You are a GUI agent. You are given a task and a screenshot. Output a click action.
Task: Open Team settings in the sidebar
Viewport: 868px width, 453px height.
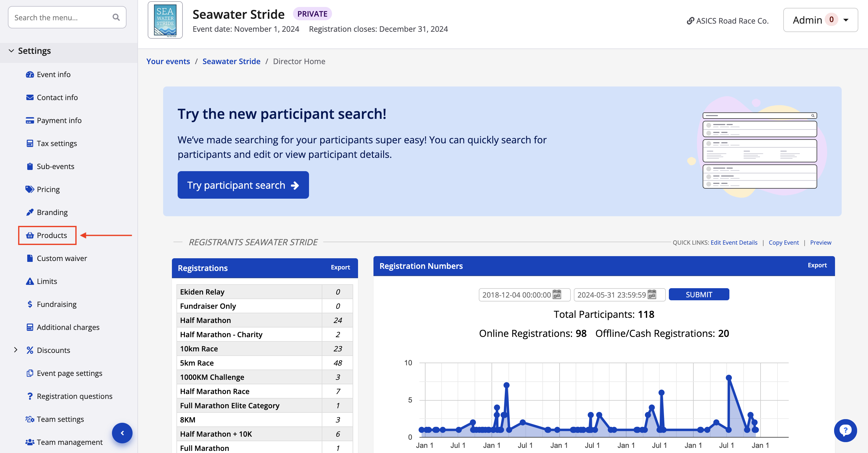click(60, 419)
